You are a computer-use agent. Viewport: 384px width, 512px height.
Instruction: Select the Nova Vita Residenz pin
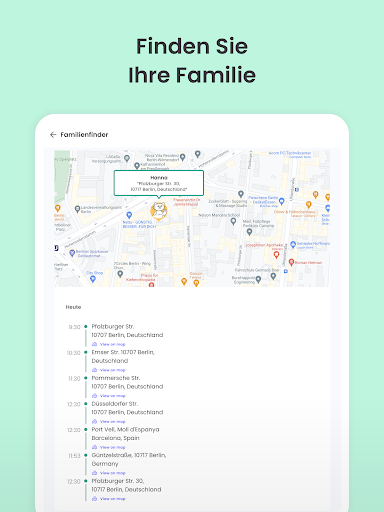point(182,156)
